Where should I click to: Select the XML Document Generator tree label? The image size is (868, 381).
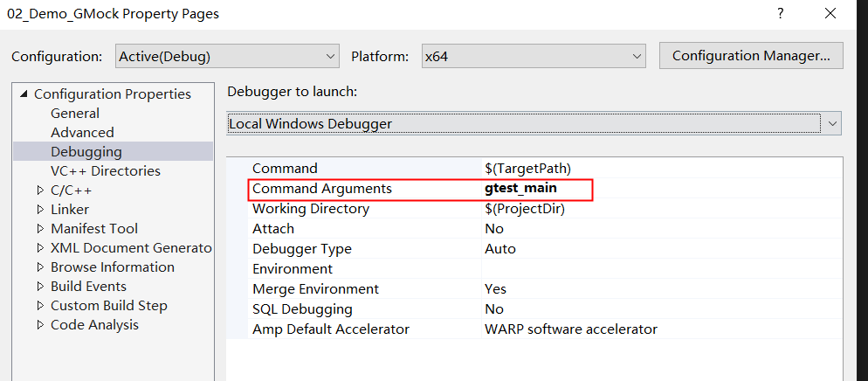pyautogui.click(x=131, y=248)
